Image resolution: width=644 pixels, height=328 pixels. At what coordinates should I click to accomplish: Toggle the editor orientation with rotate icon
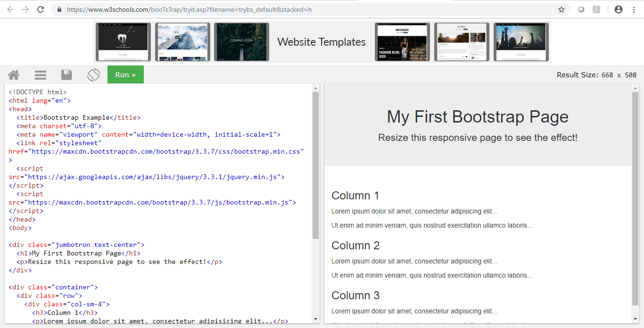(93, 75)
